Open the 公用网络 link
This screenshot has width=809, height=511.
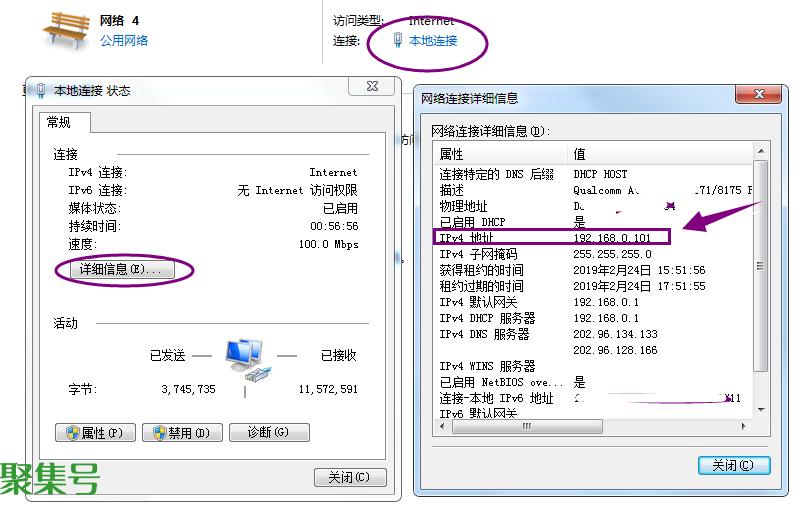pos(124,41)
